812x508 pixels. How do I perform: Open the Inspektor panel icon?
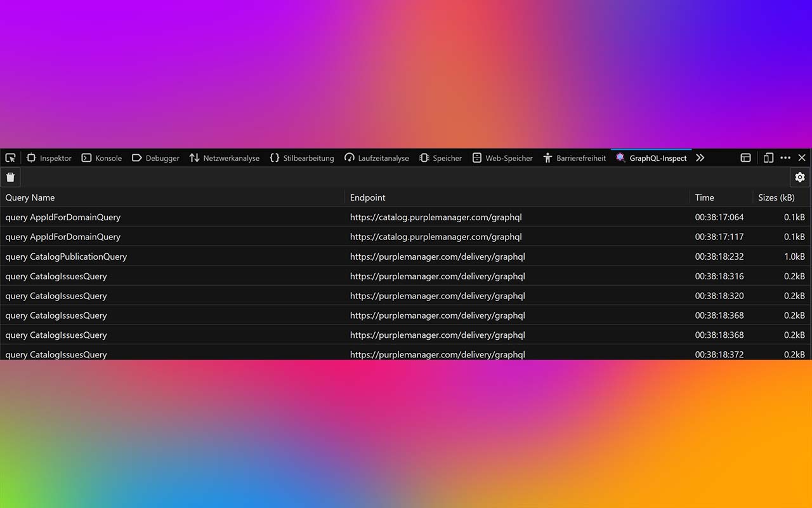49,157
